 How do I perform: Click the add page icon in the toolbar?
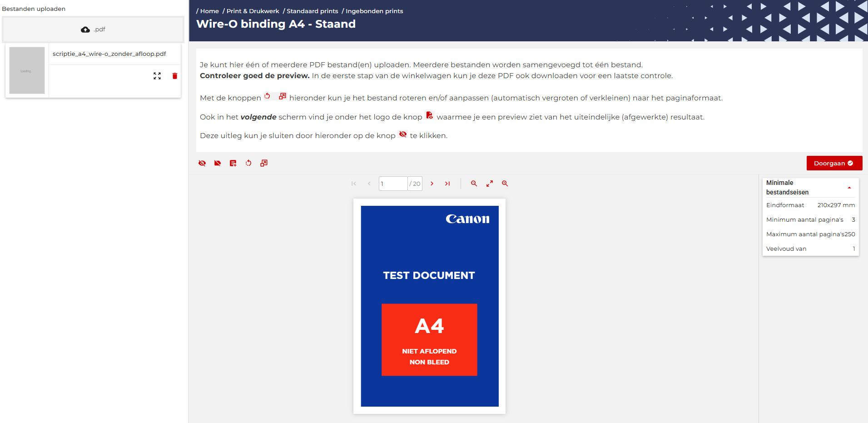pos(233,163)
